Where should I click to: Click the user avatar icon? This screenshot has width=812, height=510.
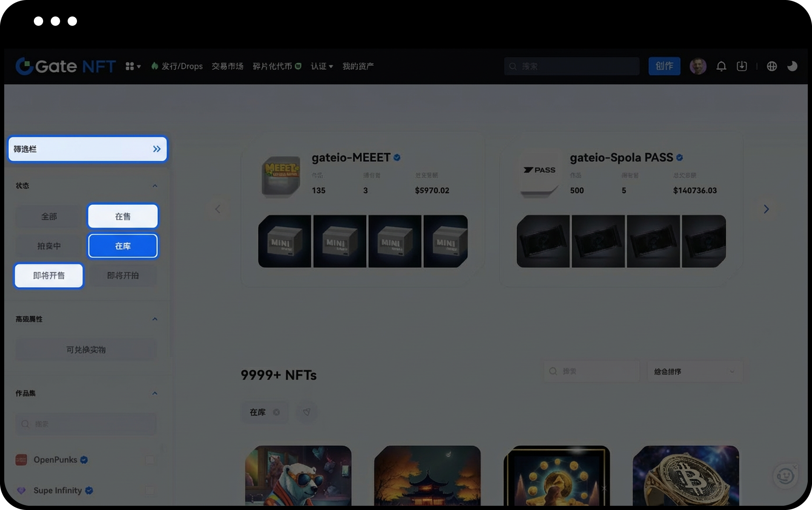(x=698, y=66)
